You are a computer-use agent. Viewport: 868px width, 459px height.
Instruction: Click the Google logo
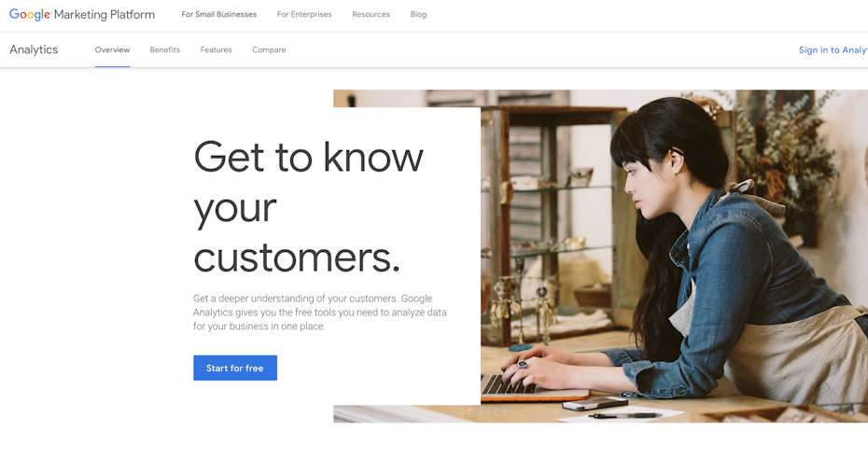[x=30, y=14]
